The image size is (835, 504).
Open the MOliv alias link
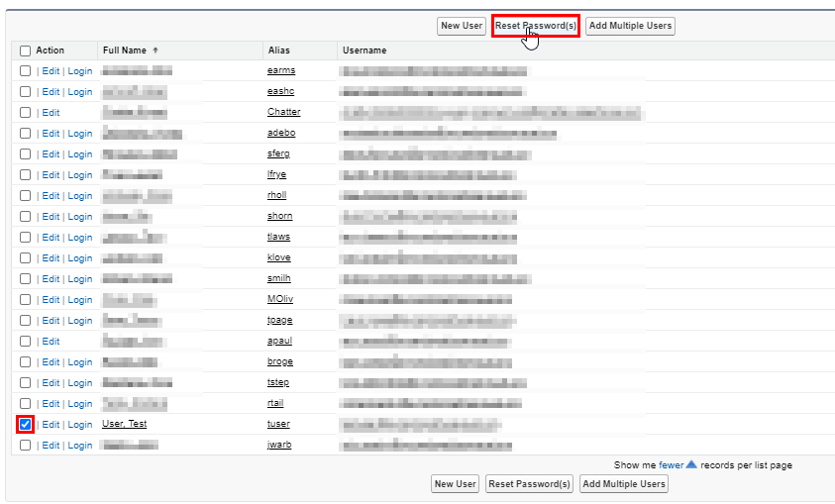tap(280, 299)
